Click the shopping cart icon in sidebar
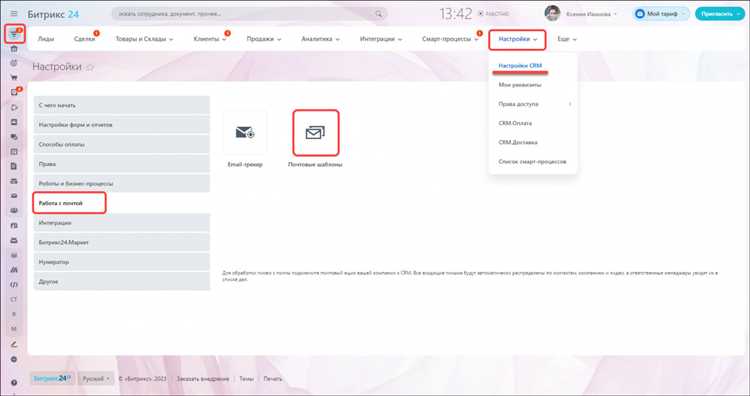Image resolution: width=750 pixels, height=396 pixels. click(14, 77)
